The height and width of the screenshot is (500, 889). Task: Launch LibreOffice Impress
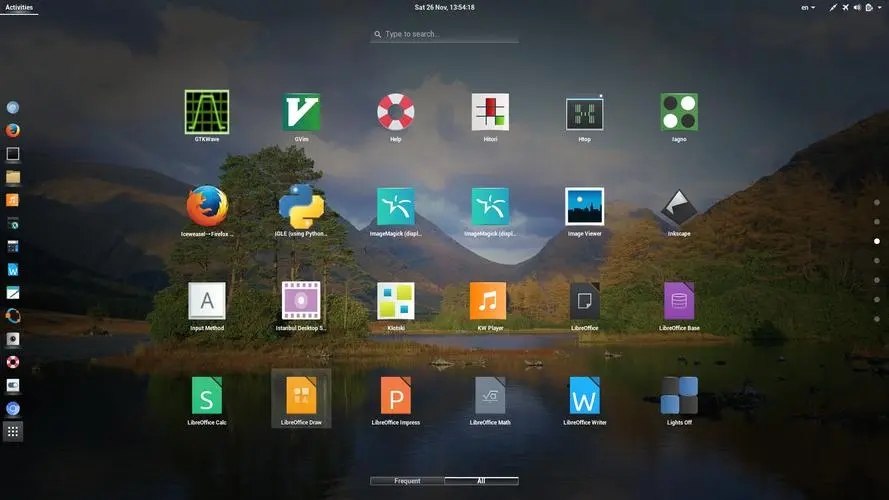pyautogui.click(x=396, y=395)
